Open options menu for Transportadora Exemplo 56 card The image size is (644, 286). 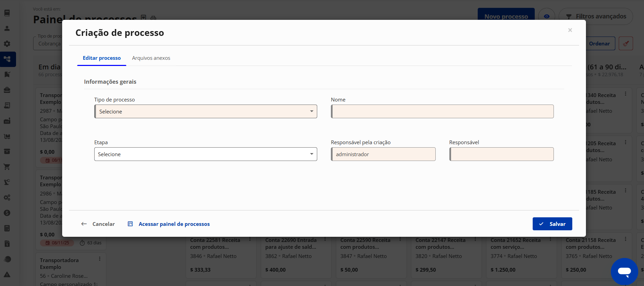100,259
